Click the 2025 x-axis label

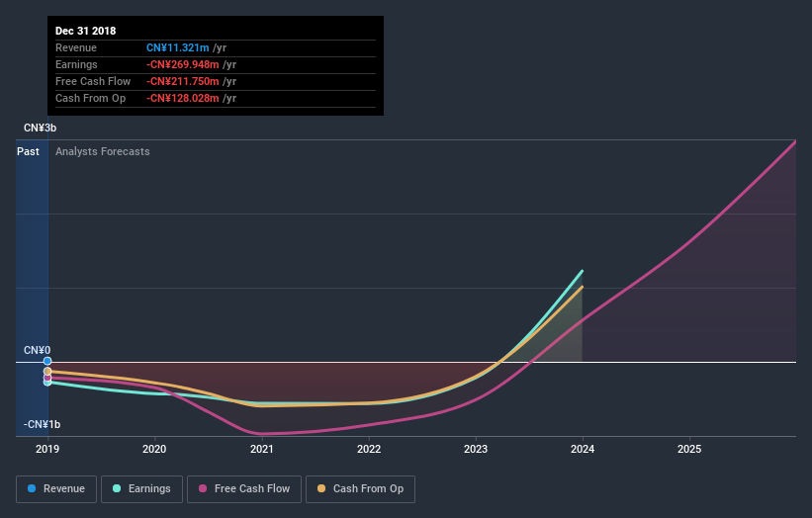[x=689, y=449]
